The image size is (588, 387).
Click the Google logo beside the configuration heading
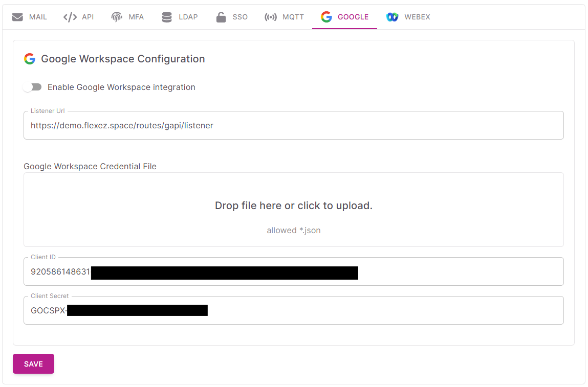click(30, 59)
